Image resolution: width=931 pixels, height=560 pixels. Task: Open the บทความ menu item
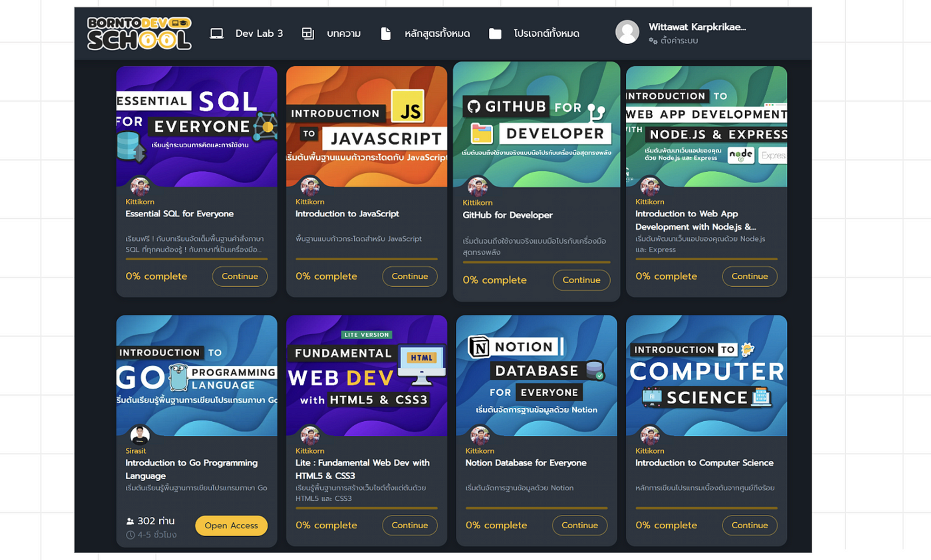(x=344, y=34)
